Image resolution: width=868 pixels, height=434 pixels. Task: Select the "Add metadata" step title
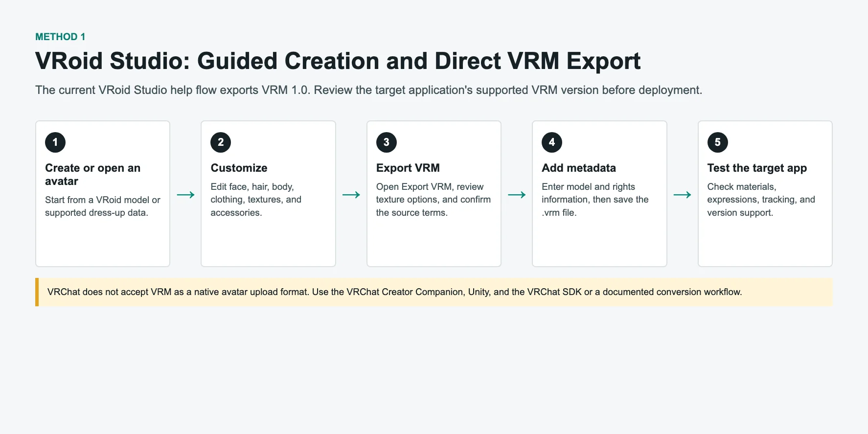pyautogui.click(x=578, y=168)
